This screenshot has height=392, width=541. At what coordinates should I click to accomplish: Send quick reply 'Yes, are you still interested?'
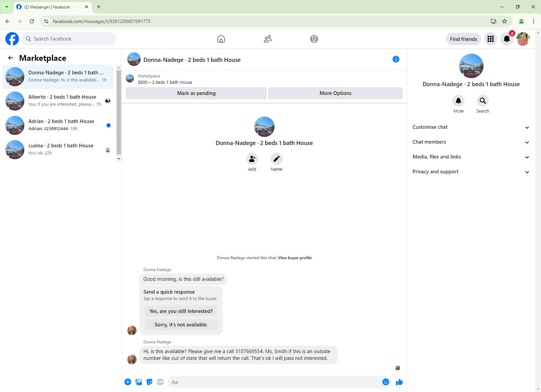pos(181,311)
